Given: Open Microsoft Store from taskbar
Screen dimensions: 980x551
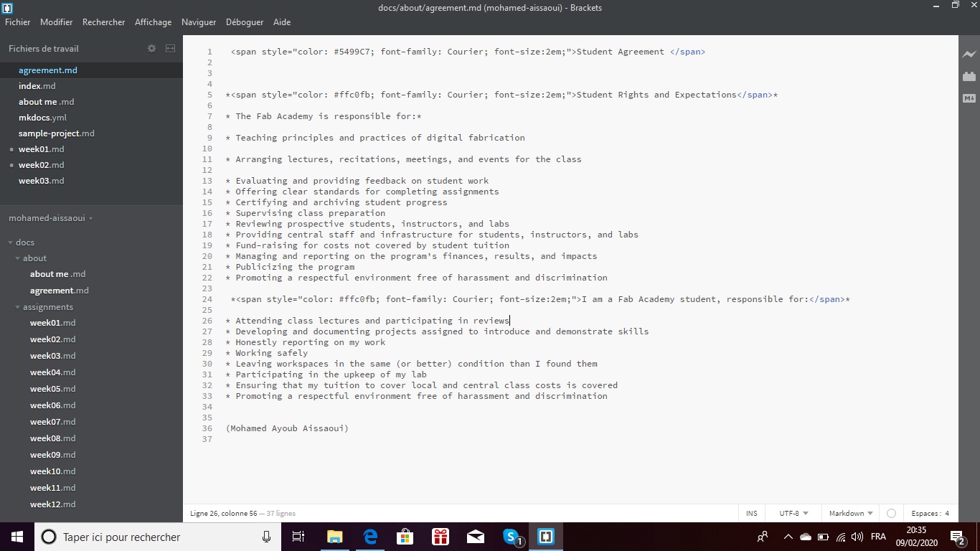Looking at the screenshot, I should coord(405,537).
